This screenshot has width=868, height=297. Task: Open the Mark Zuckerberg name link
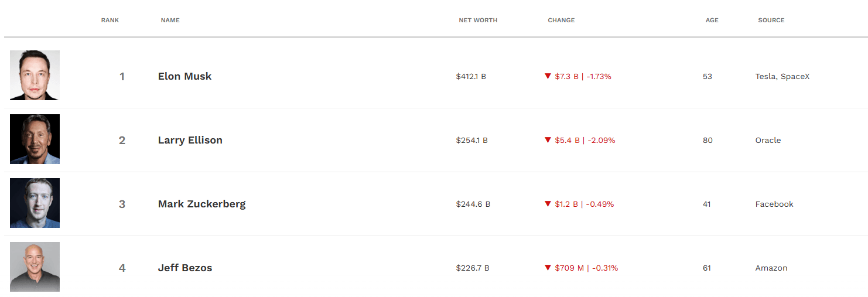coord(201,204)
